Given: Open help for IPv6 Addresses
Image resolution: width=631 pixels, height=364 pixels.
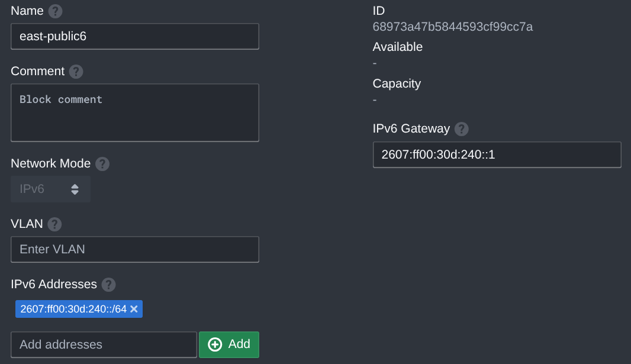Looking at the screenshot, I should point(108,285).
